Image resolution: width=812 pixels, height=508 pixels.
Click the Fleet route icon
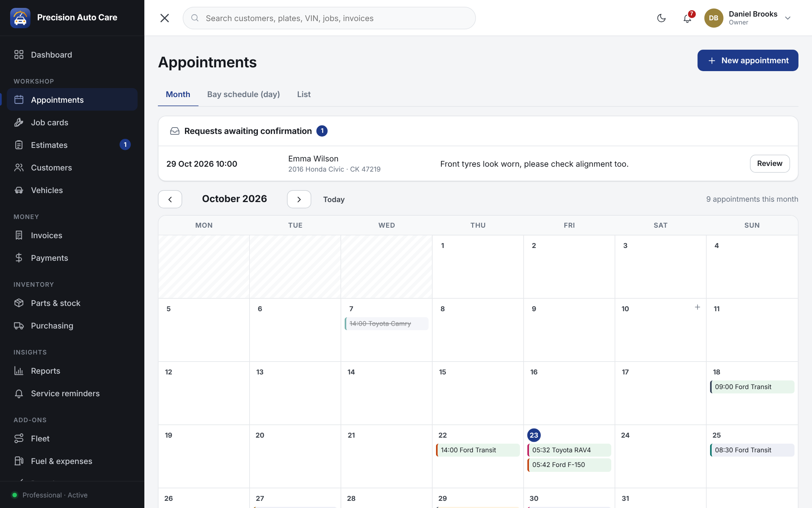19,439
